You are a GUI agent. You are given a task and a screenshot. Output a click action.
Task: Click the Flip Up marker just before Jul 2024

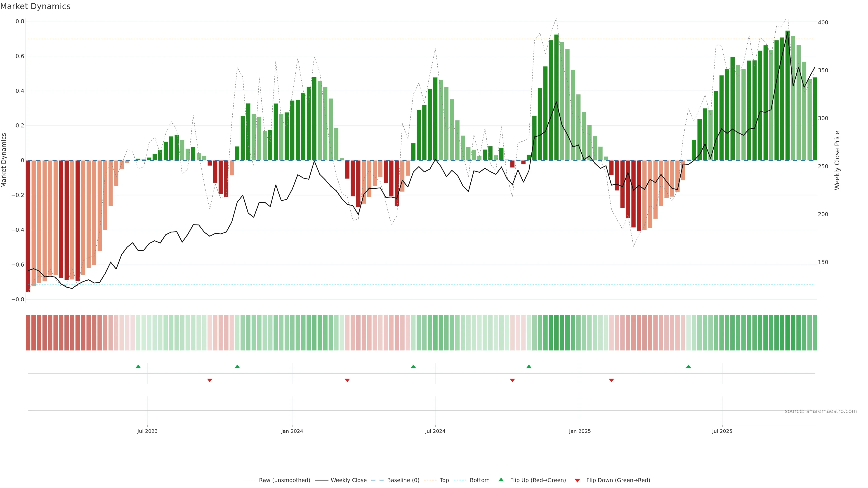pos(413,366)
